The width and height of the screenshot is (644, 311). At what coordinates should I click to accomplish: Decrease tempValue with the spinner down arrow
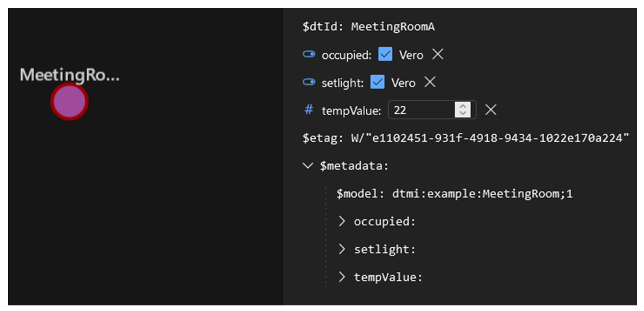(x=463, y=113)
